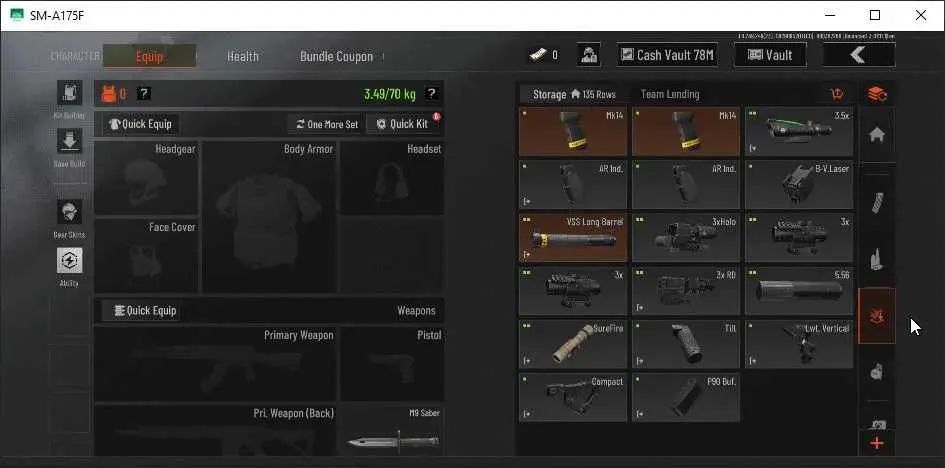Open the friends profile icon near cash
Screen dimensions: 945x468
point(588,55)
